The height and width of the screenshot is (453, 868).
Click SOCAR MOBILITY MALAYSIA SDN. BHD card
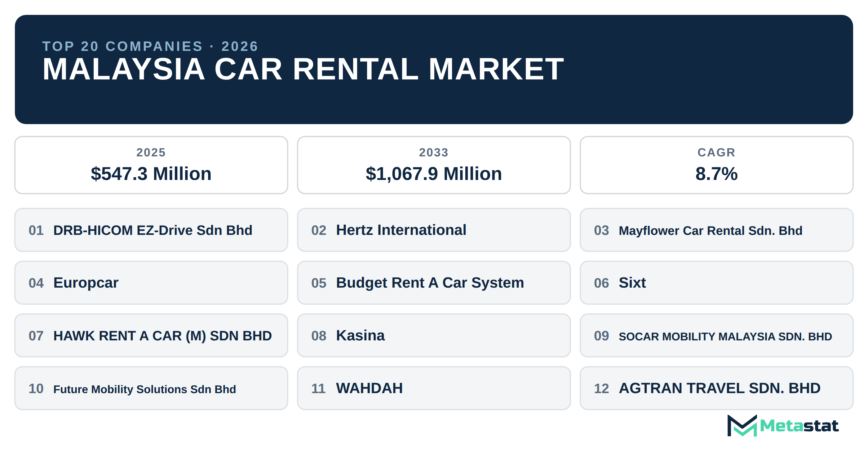click(717, 336)
